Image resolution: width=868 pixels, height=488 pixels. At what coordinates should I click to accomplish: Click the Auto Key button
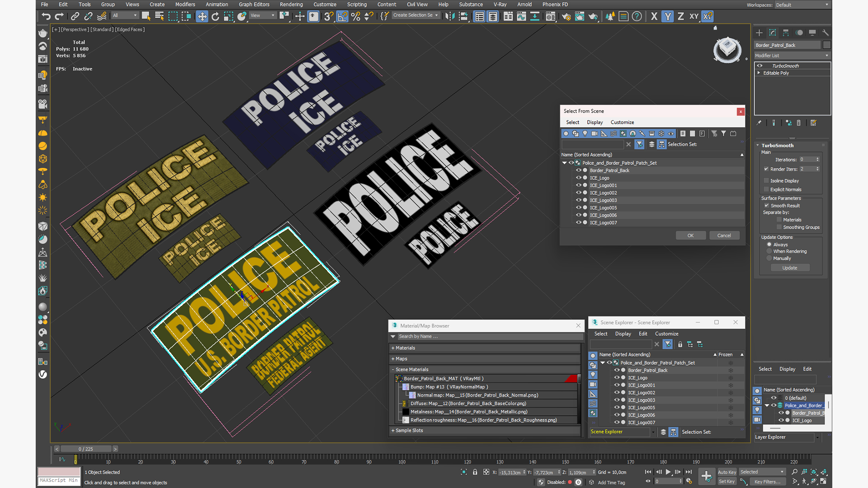coord(727,472)
